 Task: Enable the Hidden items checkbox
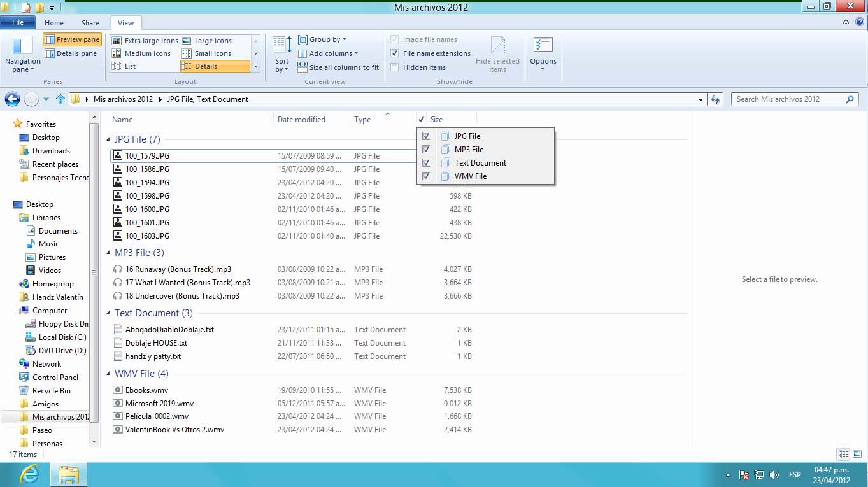395,67
